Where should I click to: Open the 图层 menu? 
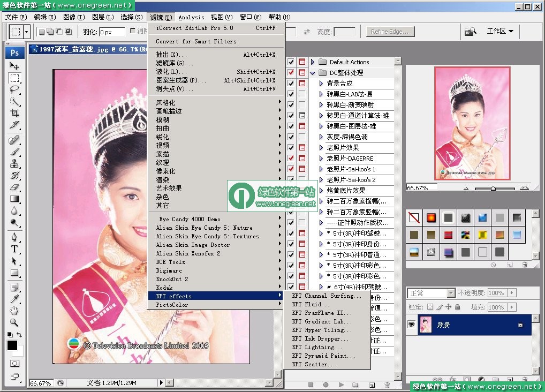103,17
